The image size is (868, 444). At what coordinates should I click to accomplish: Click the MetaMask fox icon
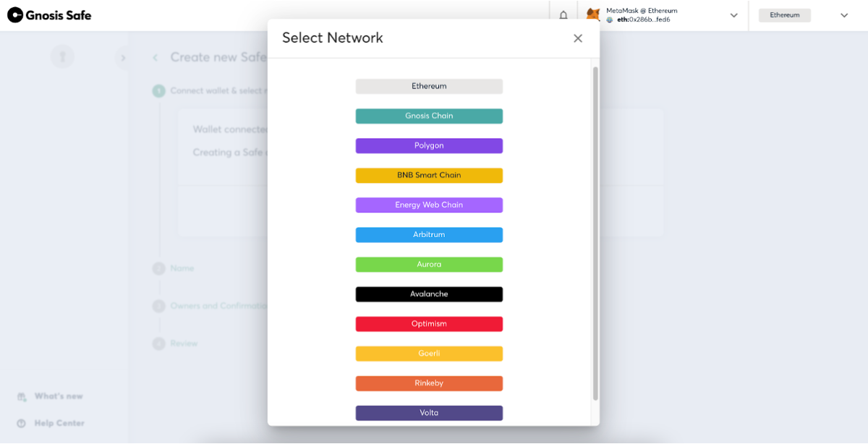[593, 14]
